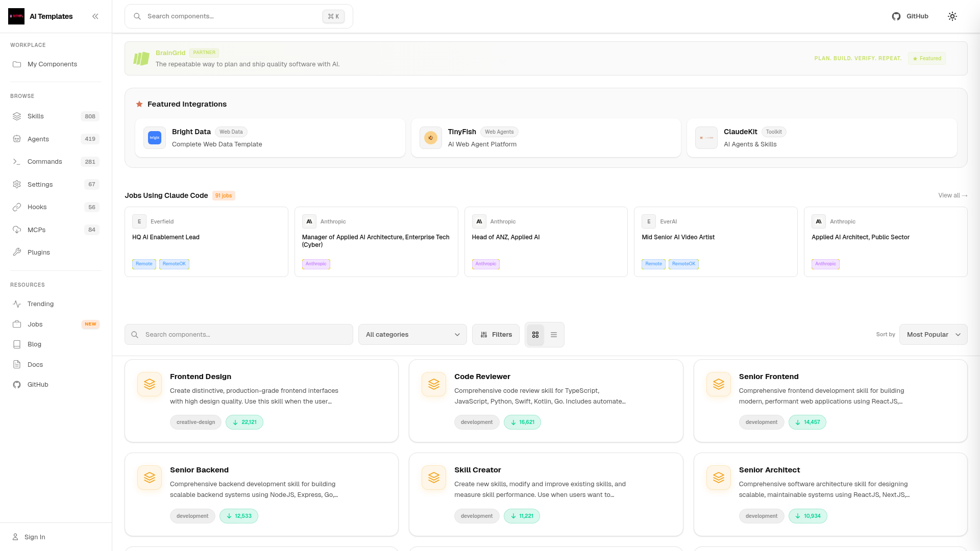This screenshot has width=980, height=551.
Task: Click the GitHub link in header
Action: click(x=910, y=16)
